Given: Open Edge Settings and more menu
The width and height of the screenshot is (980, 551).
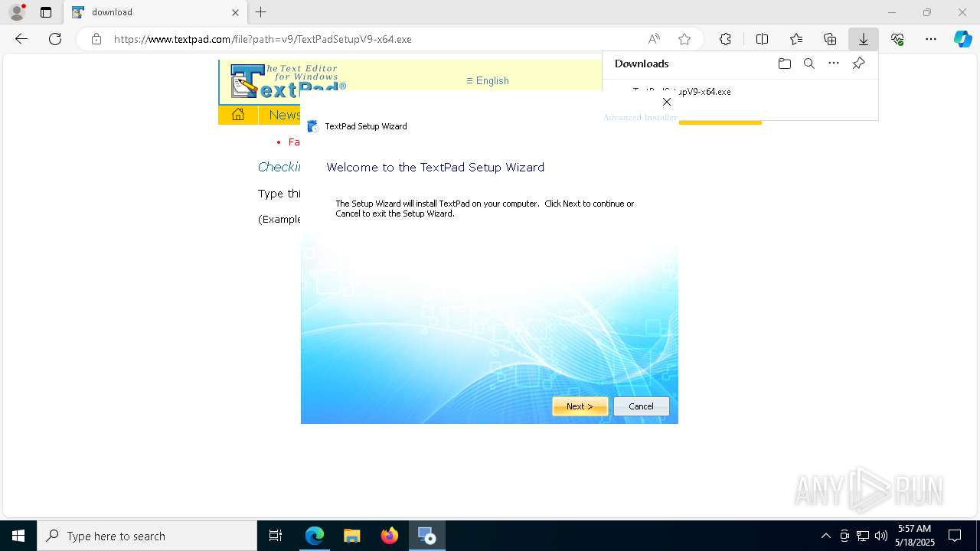Looking at the screenshot, I should 931,39.
